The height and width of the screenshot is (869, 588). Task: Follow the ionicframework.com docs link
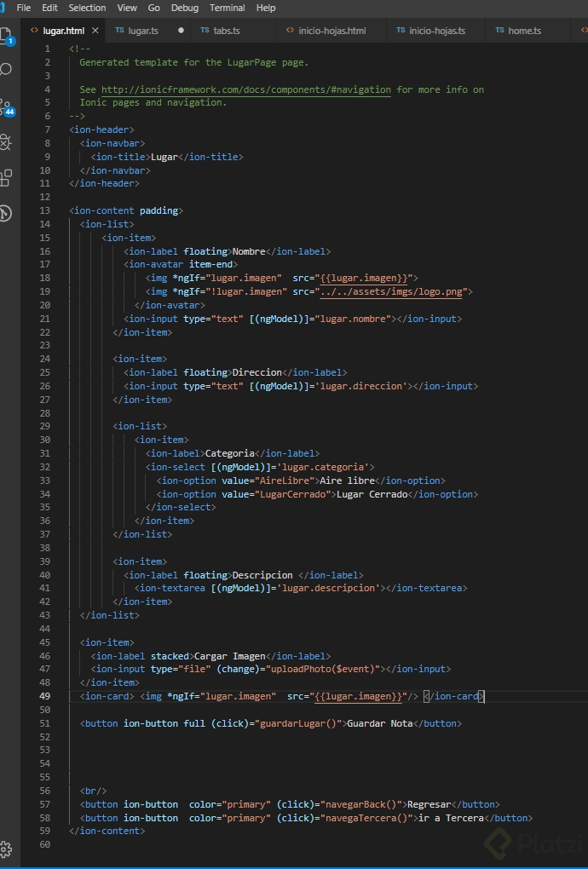(x=246, y=89)
